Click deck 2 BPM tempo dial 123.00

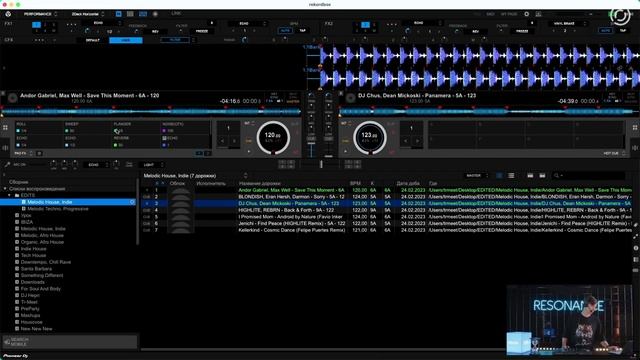(370, 137)
